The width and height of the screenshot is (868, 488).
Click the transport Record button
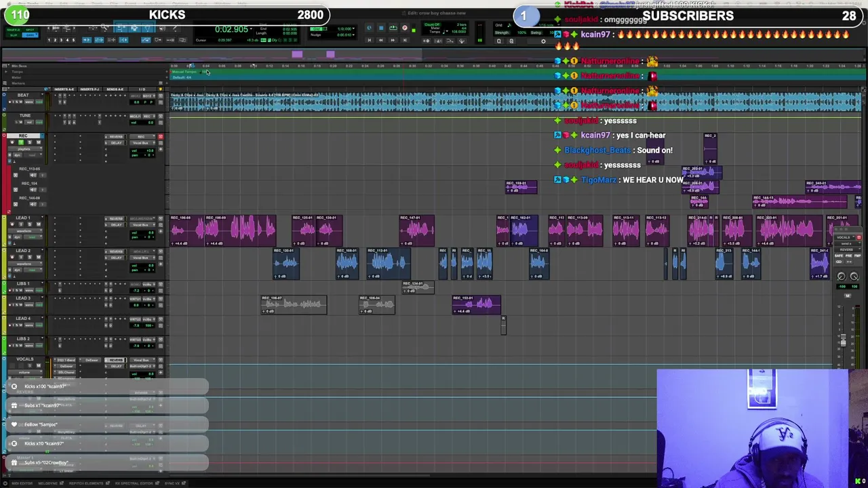[405, 28]
